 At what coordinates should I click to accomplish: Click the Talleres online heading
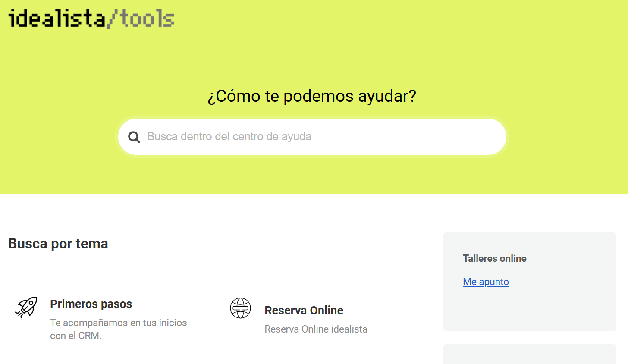(495, 258)
